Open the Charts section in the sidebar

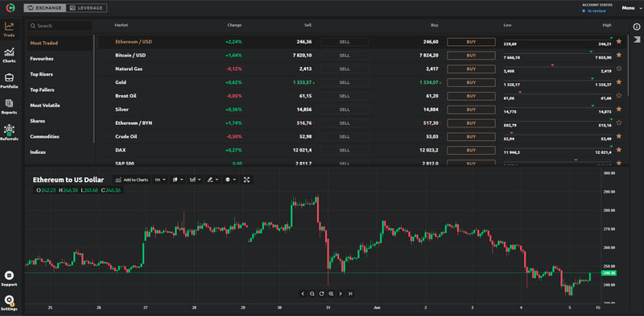[x=9, y=55]
